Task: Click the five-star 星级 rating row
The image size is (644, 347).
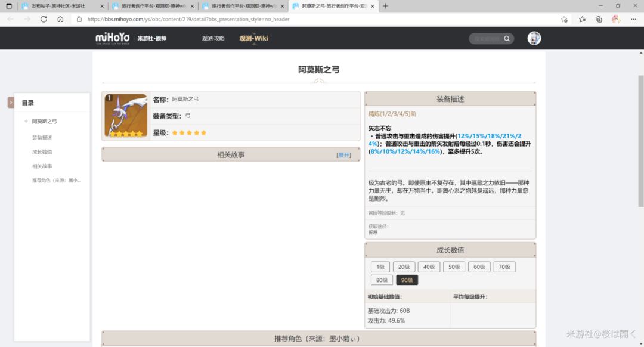Action: 255,132
